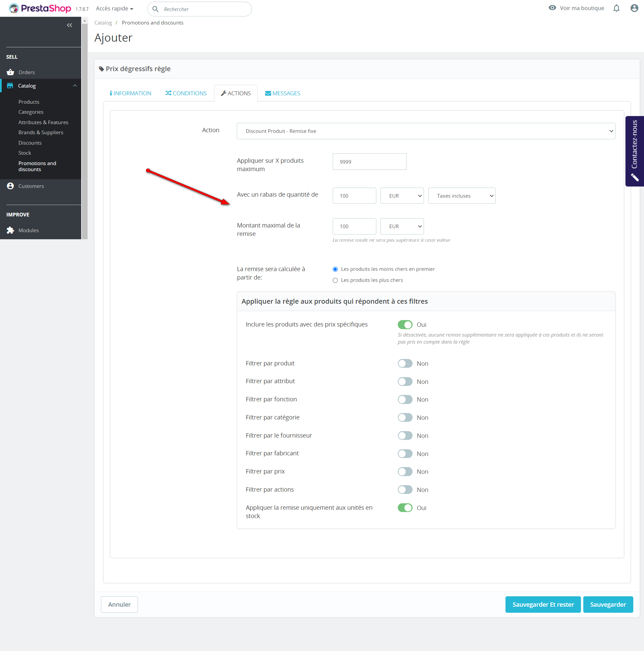Switch to the MESSAGES tab

tap(283, 93)
